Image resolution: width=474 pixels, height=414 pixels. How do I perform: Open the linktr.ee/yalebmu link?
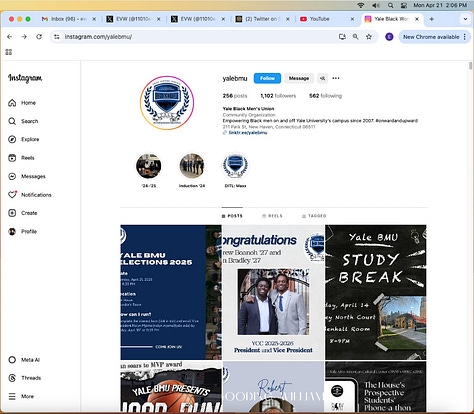248,133
